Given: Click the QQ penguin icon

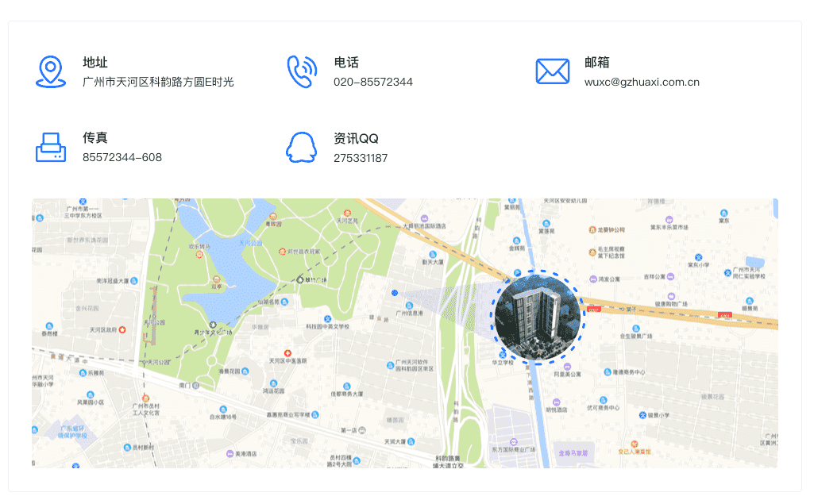Looking at the screenshot, I should tap(301, 147).
